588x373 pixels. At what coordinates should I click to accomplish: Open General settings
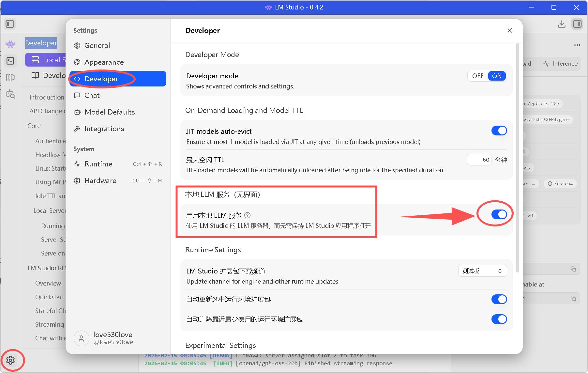118,45
